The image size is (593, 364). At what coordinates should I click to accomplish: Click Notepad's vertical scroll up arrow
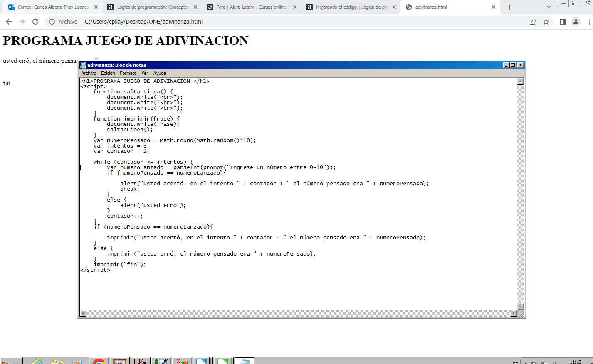click(x=521, y=81)
